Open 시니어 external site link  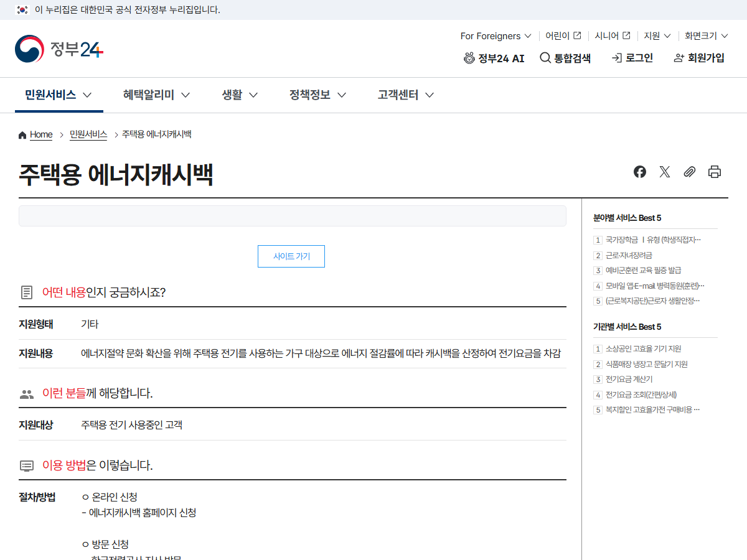pyautogui.click(x=613, y=35)
